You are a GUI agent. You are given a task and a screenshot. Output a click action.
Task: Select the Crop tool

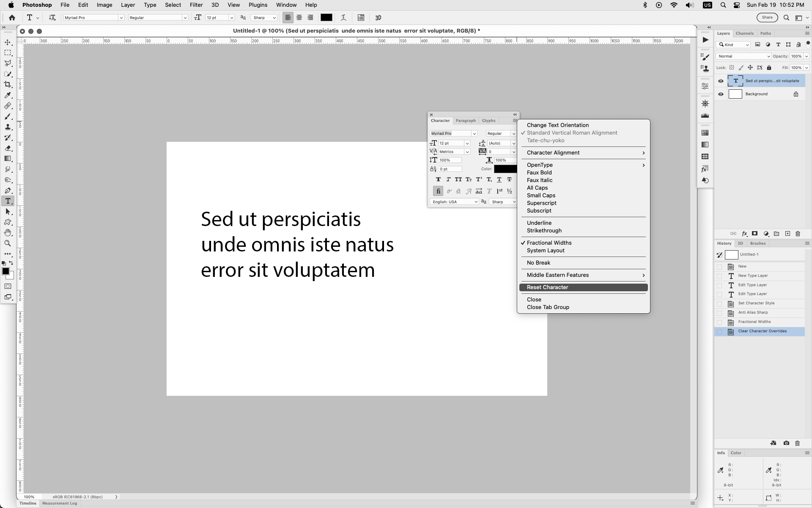8,84
